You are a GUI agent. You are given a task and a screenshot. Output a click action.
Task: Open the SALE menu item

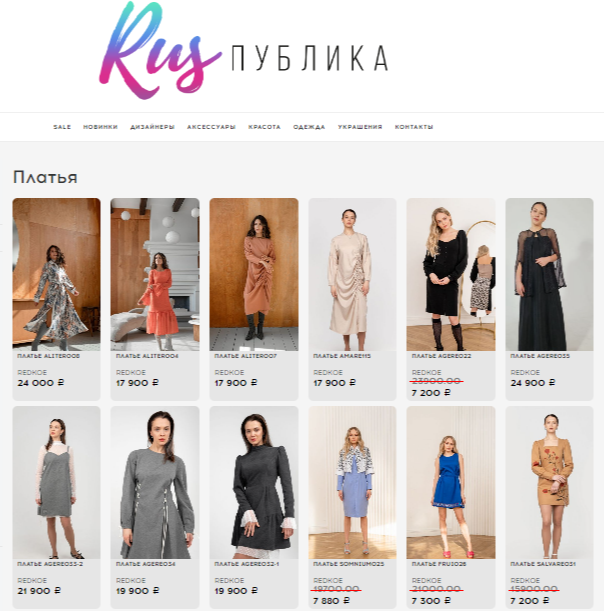point(62,127)
